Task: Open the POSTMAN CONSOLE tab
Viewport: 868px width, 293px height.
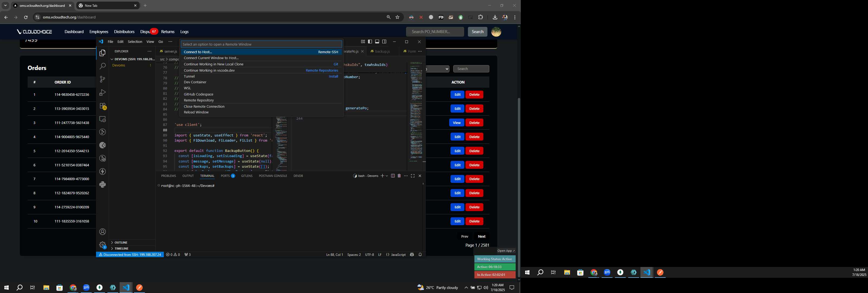Action: click(x=273, y=176)
